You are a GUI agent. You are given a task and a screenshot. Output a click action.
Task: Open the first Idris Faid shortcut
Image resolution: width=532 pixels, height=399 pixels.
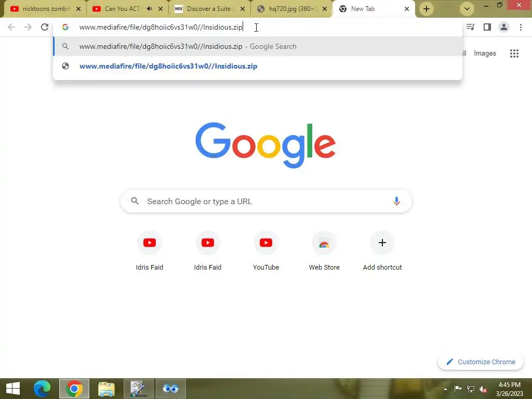(x=149, y=250)
